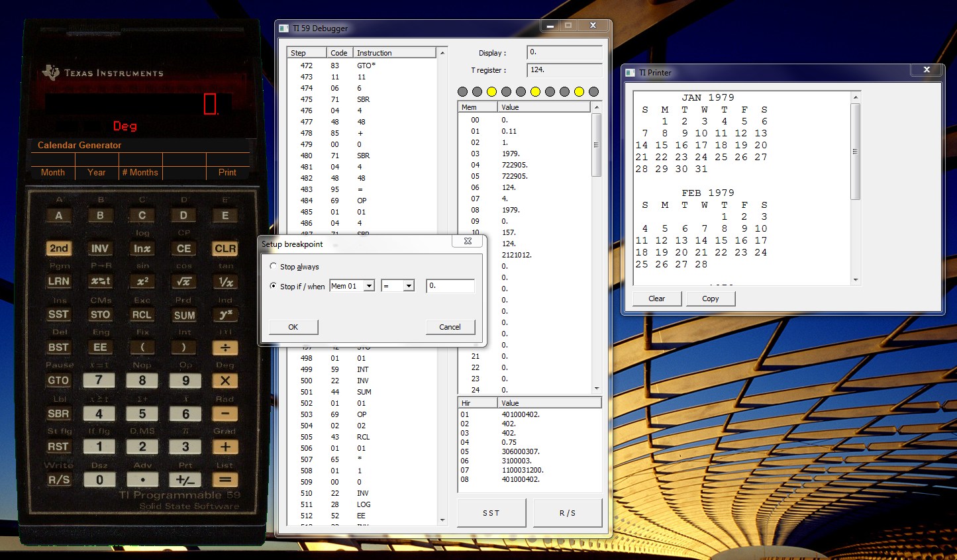Click the TI Printer scrollbar thumb
Viewport: 957px width, 560px height.
[x=855, y=152]
